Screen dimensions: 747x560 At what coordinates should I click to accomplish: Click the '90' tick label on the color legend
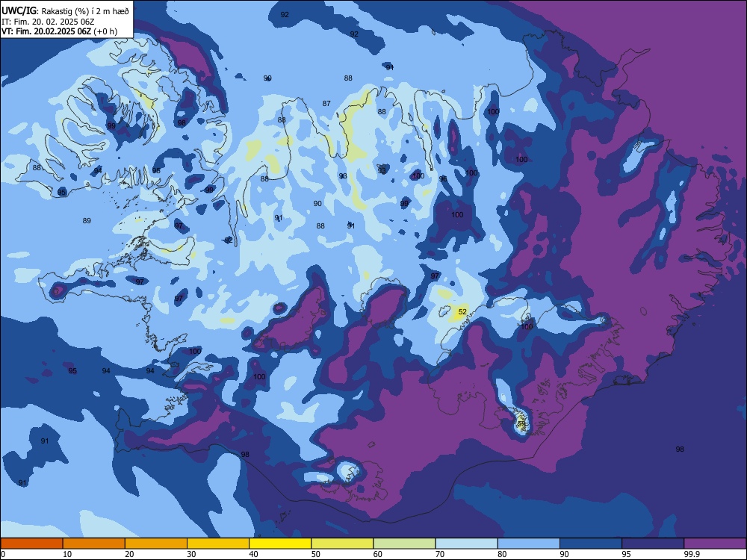[x=565, y=554]
